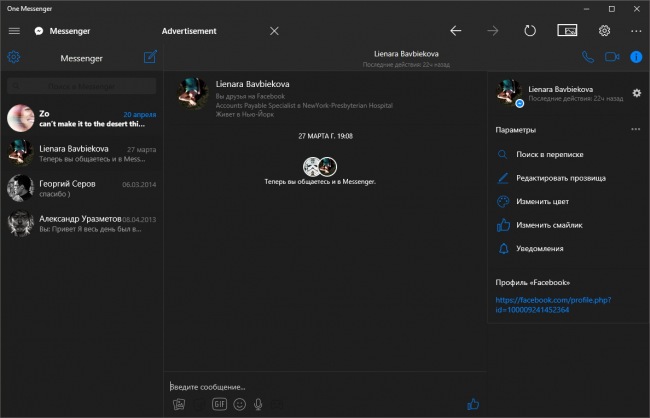This screenshot has height=418, width=650.
Task: Open the more options ellipsis in the top toolbar
Action: 636,31
